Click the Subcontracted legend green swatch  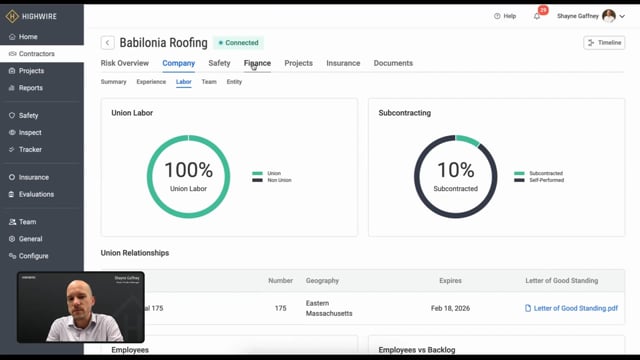pos(519,173)
